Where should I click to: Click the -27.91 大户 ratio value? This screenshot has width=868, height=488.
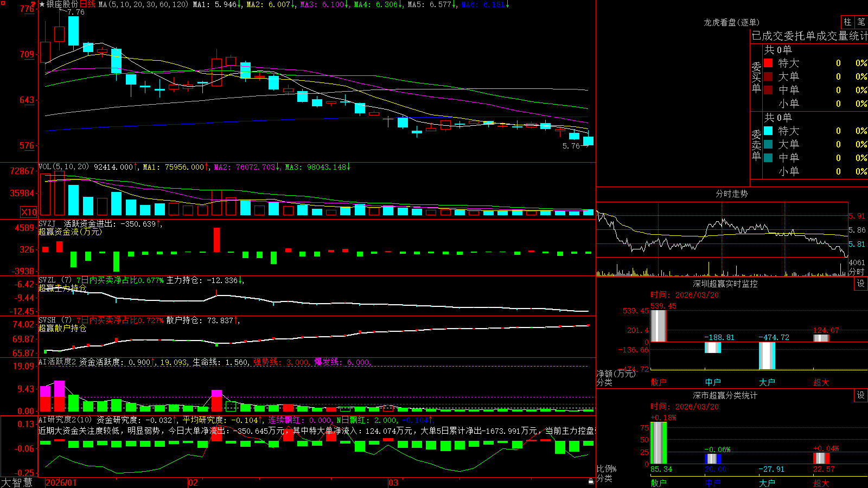pos(771,469)
